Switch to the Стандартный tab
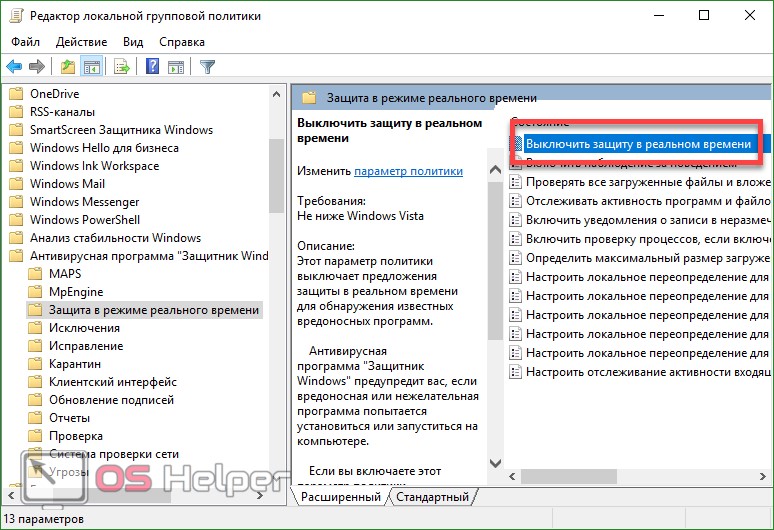 pos(432,497)
